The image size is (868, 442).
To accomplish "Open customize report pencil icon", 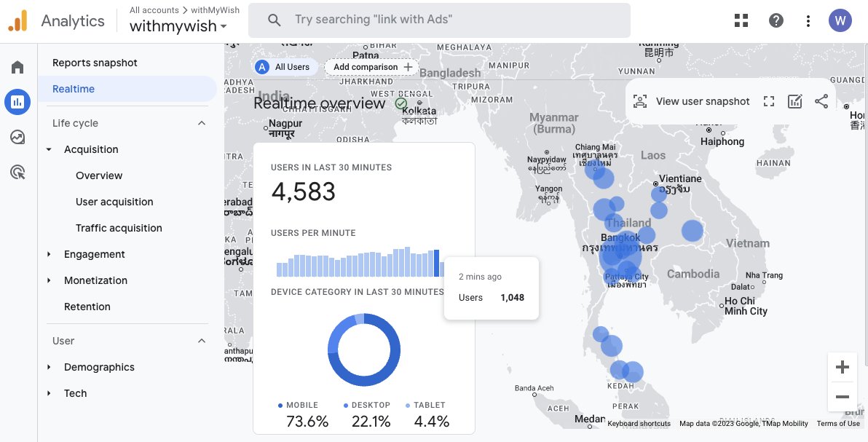I will (795, 101).
